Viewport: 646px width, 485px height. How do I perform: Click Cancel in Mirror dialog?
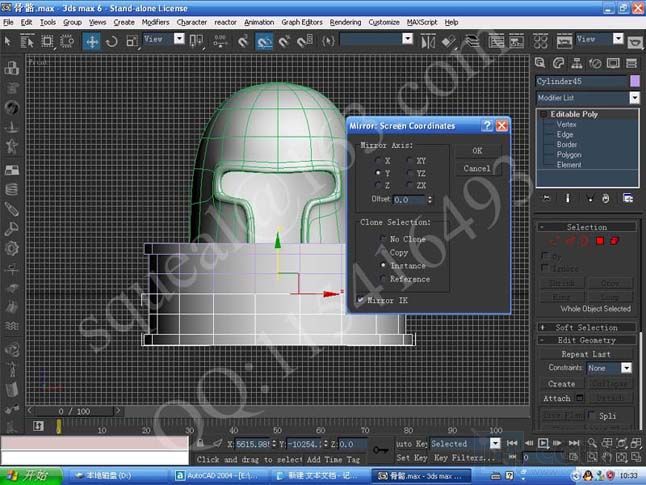477,169
